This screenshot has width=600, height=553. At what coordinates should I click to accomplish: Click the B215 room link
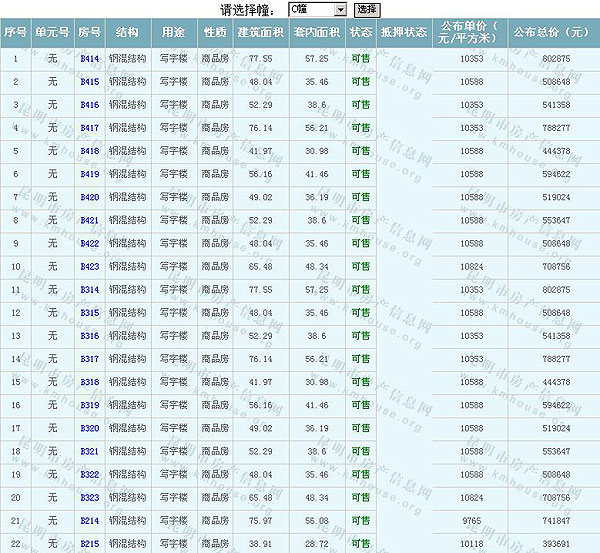coord(89,543)
